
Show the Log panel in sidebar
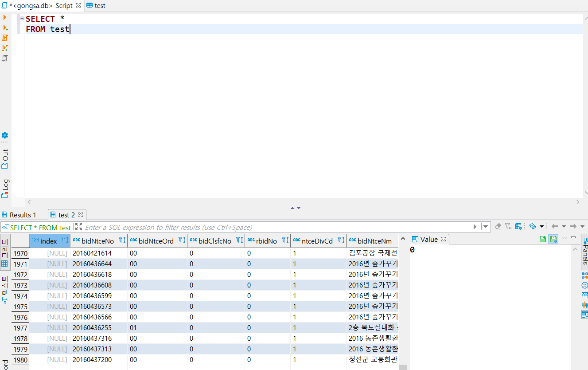tap(5, 189)
